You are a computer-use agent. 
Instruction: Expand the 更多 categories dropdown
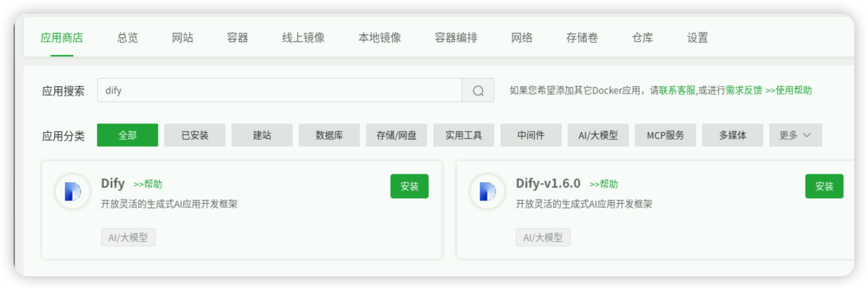coord(795,135)
